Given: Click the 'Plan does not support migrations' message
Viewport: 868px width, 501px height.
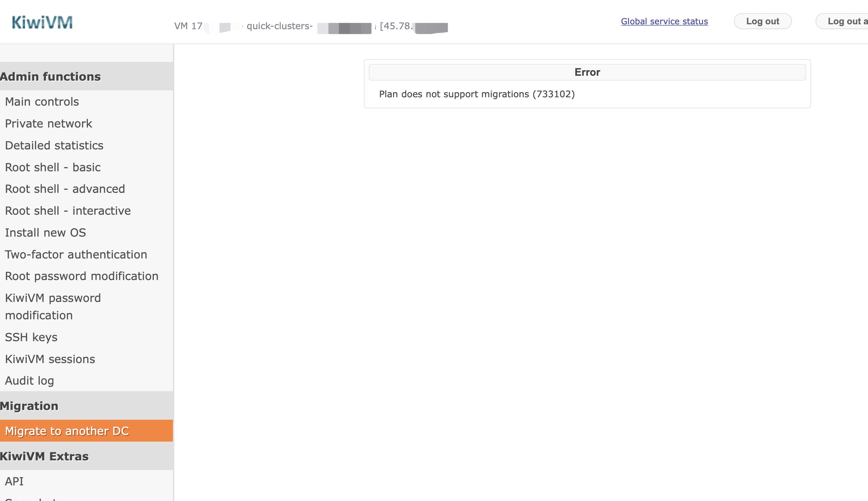Looking at the screenshot, I should click(x=477, y=94).
